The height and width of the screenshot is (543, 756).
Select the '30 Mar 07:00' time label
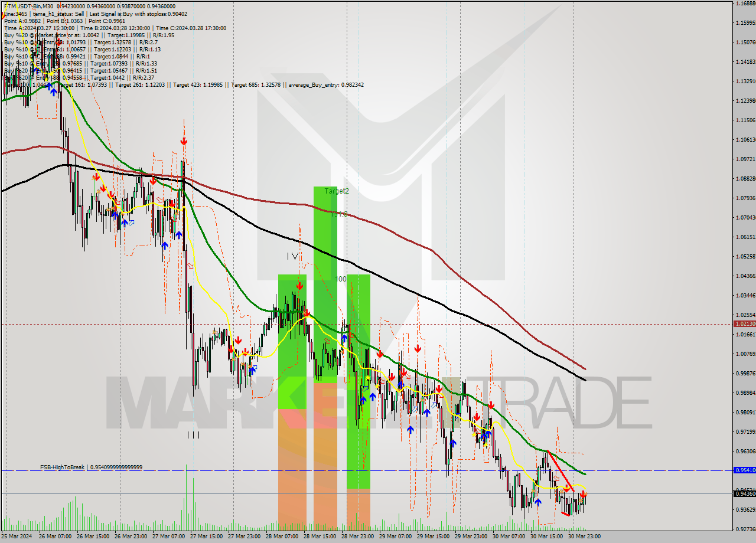(x=509, y=537)
